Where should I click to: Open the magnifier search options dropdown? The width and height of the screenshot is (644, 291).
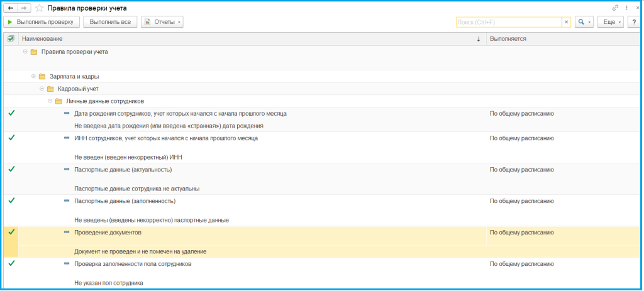pos(584,22)
